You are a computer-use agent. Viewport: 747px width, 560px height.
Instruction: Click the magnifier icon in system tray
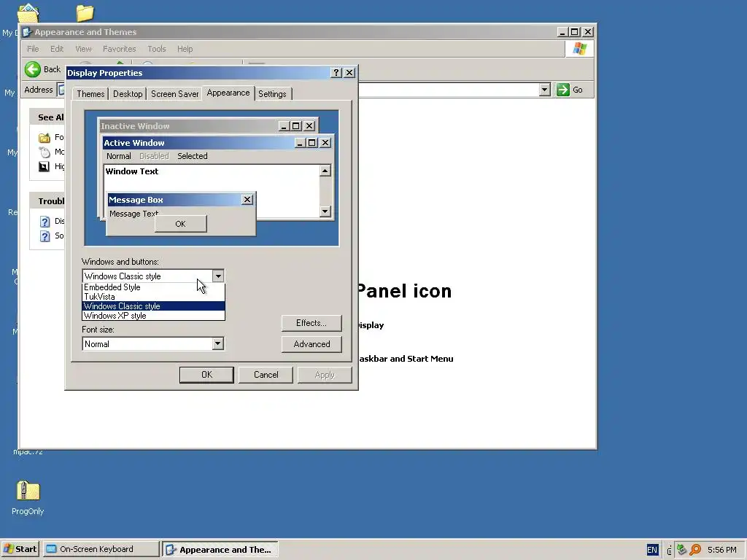695,550
